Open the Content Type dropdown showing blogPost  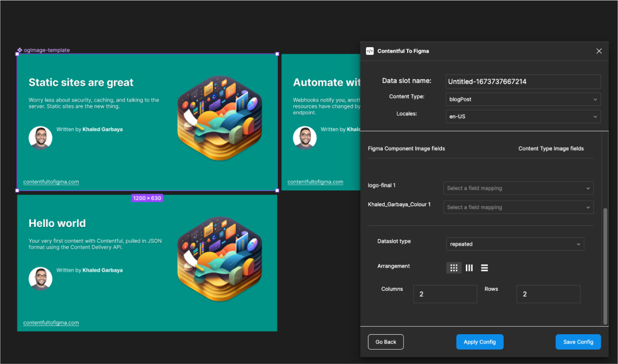click(523, 99)
